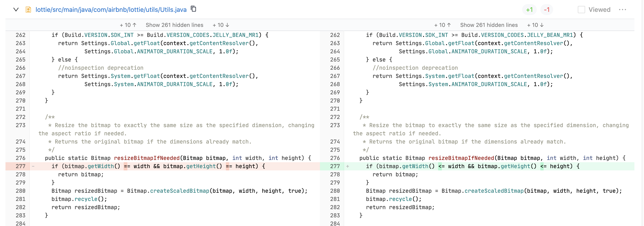644x226 pixels.
Task: Collapse the Utils.java diff with the chevron
Action: [16, 9]
